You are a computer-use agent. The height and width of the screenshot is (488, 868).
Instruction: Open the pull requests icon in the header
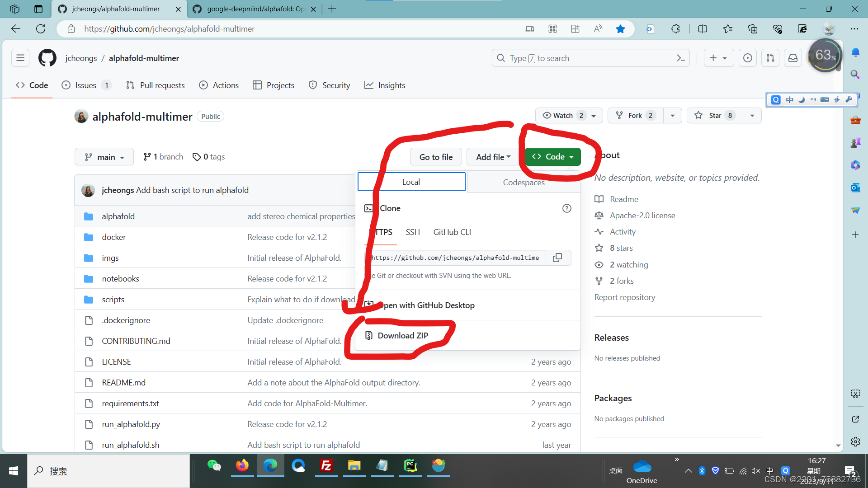click(x=770, y=58)
